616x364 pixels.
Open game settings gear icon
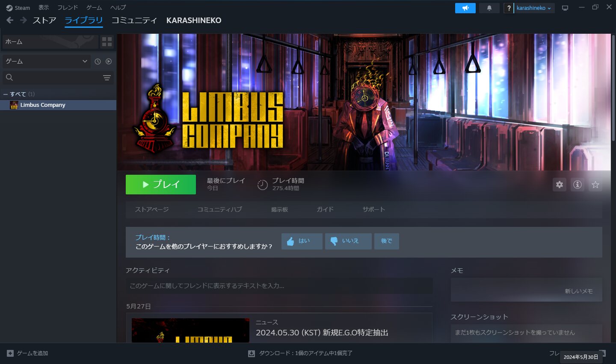[x=560, y=185]
